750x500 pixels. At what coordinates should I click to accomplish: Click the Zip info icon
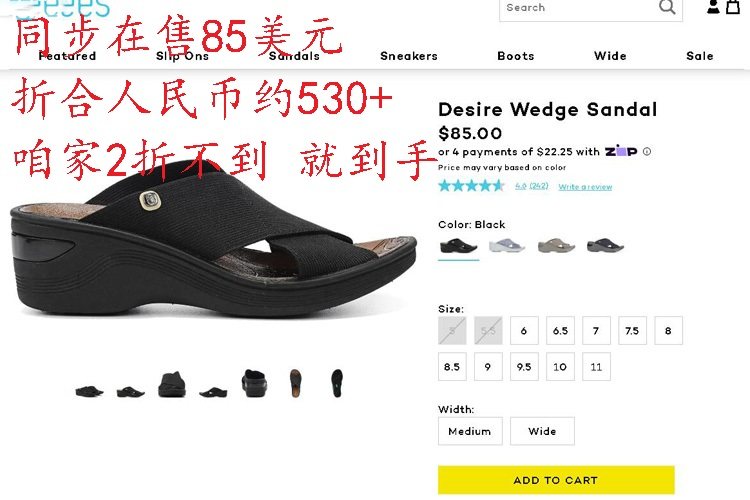(647, 152)
